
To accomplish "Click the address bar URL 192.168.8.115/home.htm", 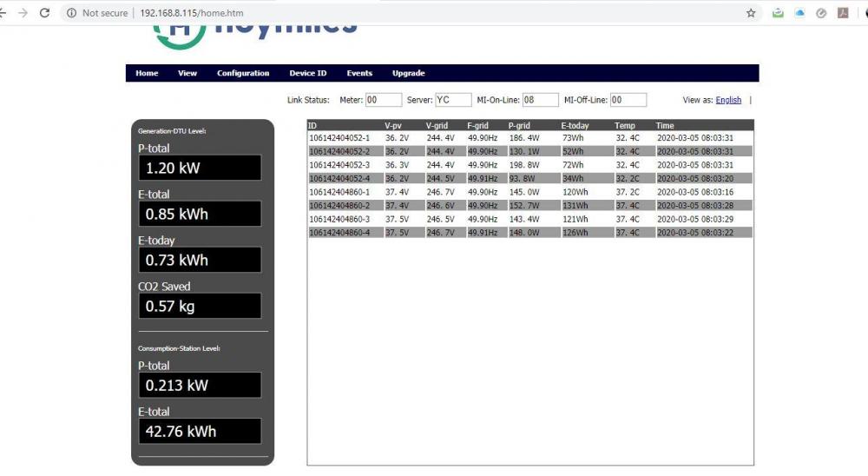I will [x=192, y=13].
